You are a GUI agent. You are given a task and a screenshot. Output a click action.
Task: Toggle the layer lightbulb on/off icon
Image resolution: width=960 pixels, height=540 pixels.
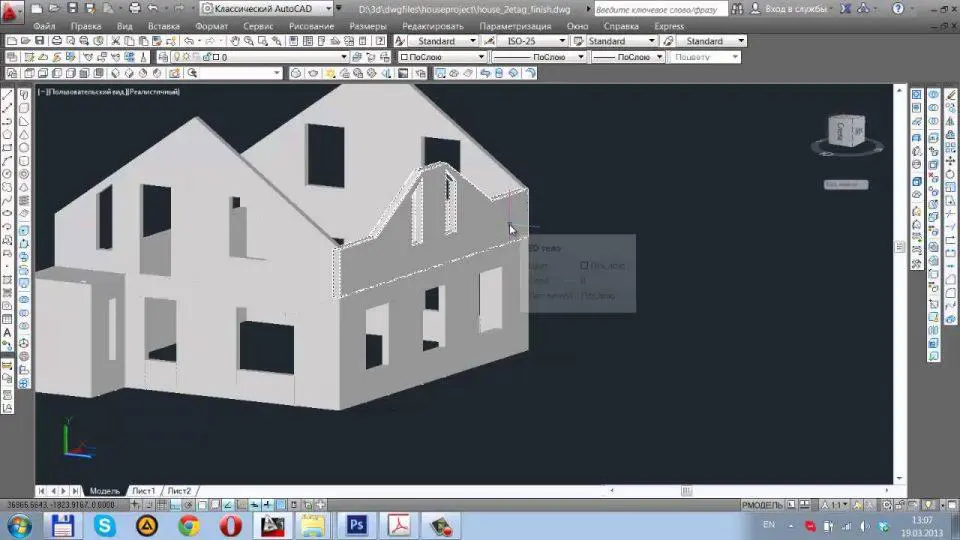click(x=175, y=57)
